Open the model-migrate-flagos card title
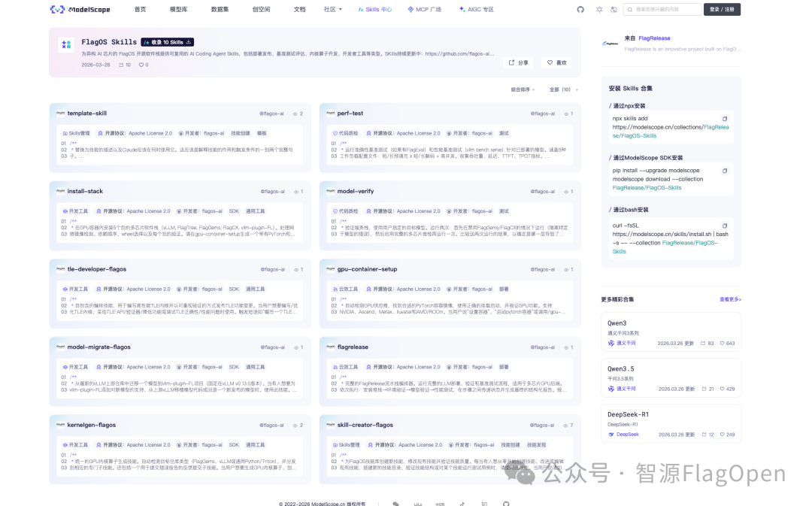 coord(99,347)
